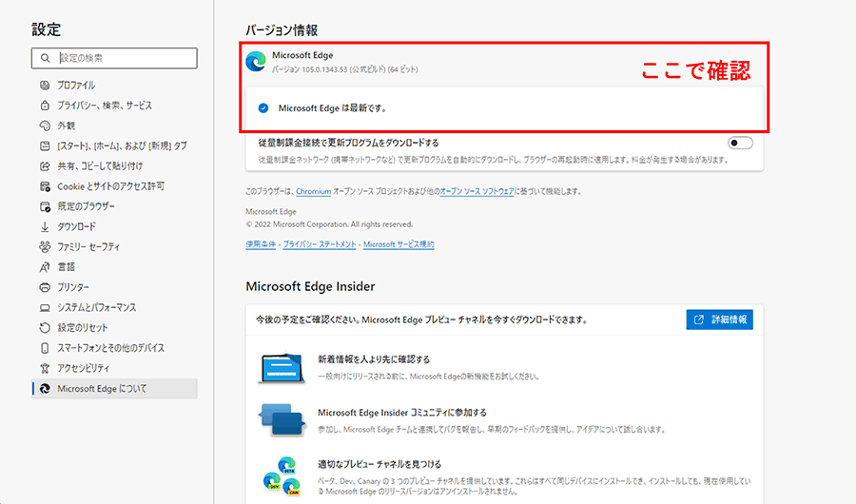Open Microsoft サービス規約 link
The height and width of the screenshot is (504, 856).
(x=399, y=244)
